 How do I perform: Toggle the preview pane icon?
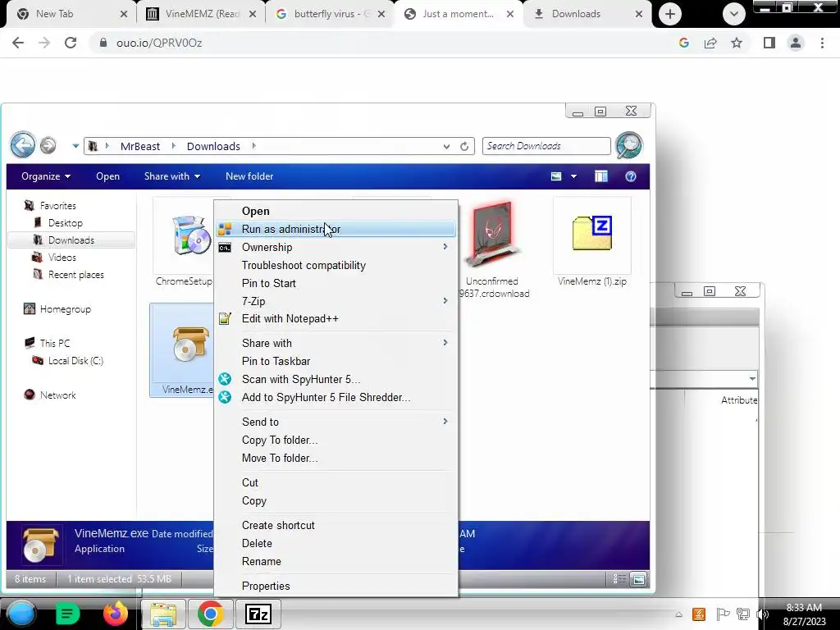click(x=601, y=176)
